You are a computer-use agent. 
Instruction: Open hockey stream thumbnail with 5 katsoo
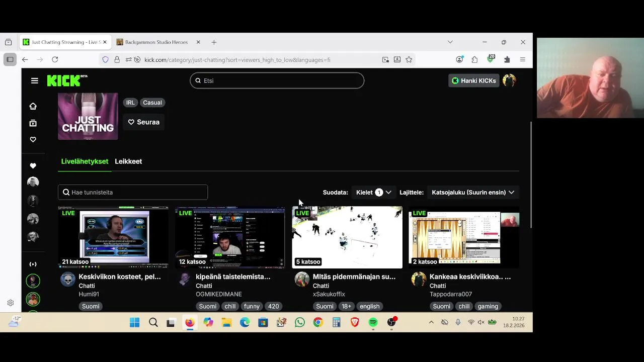[x=347, y=237]
